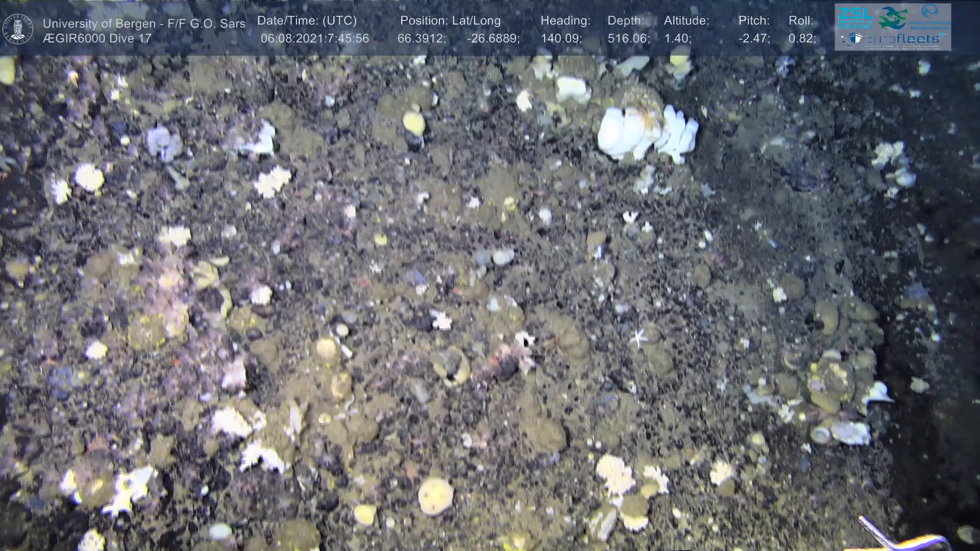Click the Position: Lat/Long label
980x551 pixels.
[450, 21]
